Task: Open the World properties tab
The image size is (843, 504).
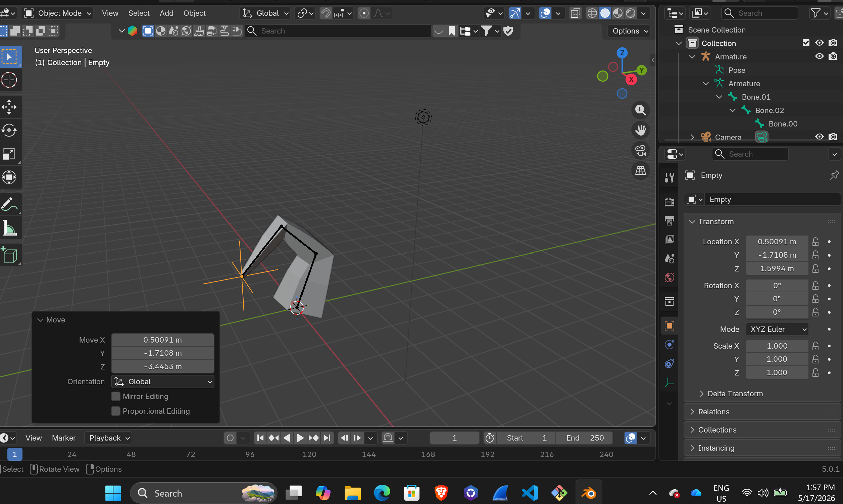Action: pos(669,278)
